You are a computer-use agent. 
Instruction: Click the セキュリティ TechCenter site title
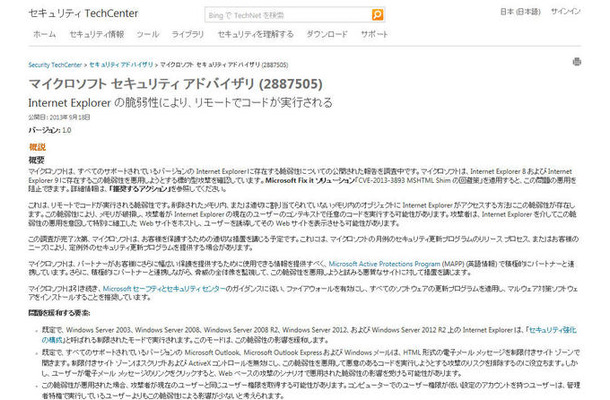83,14
